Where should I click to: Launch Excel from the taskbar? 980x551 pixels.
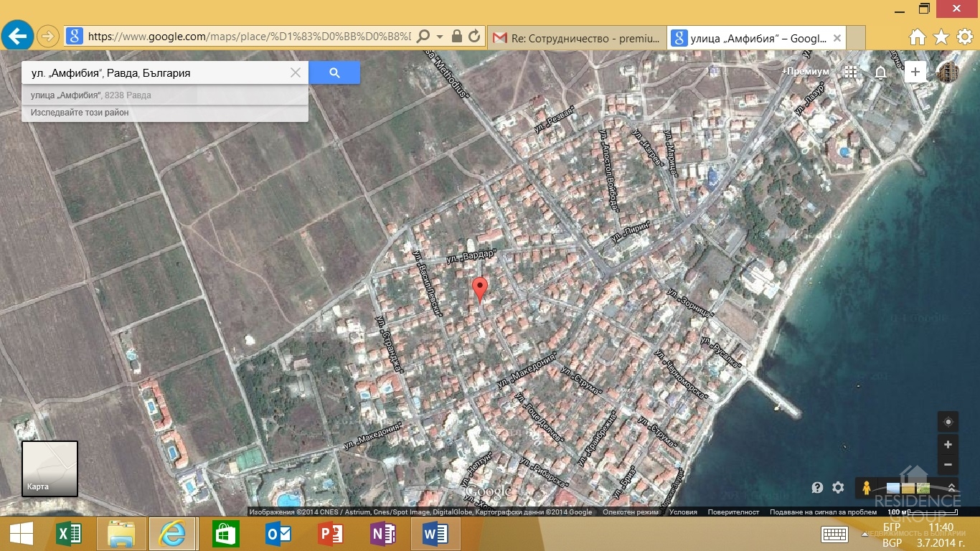click(x=69, y=534)
